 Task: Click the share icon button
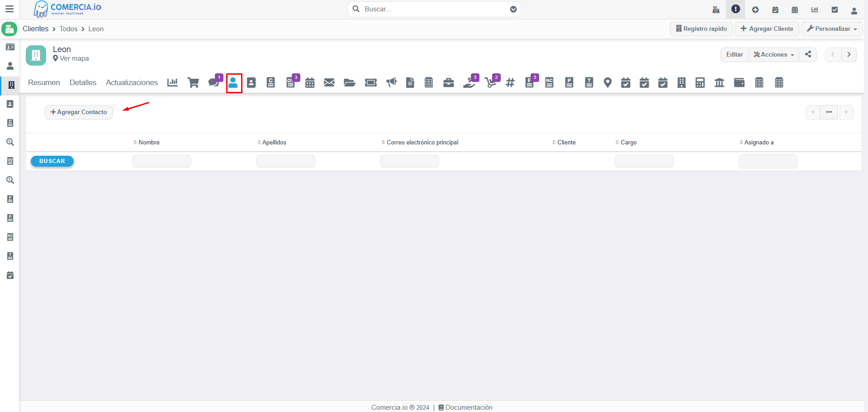[x=808, y=54]
